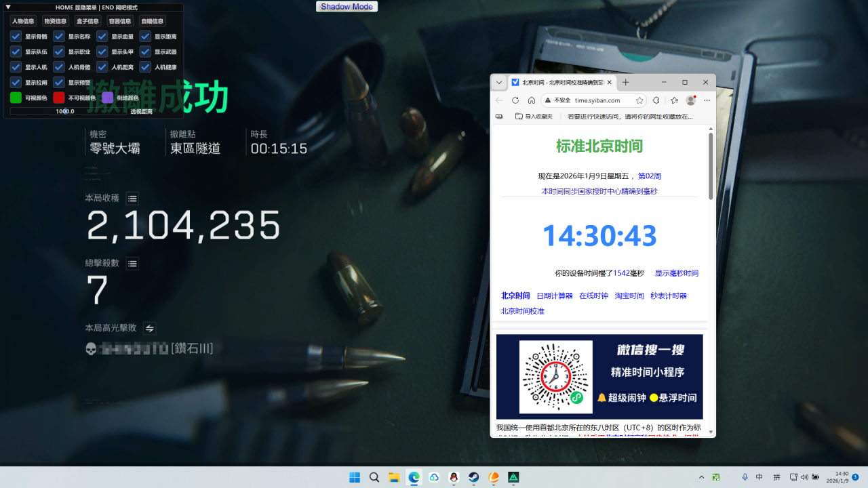
Task: Click the browser profile avatar icon
Action: click(690, 100)
